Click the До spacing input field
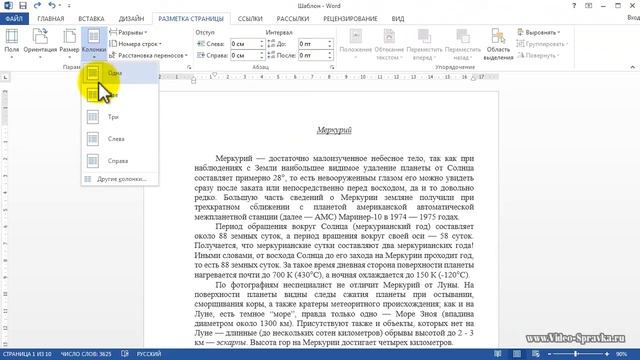Viewport: 640px width, 360px height. coord(313,44)
